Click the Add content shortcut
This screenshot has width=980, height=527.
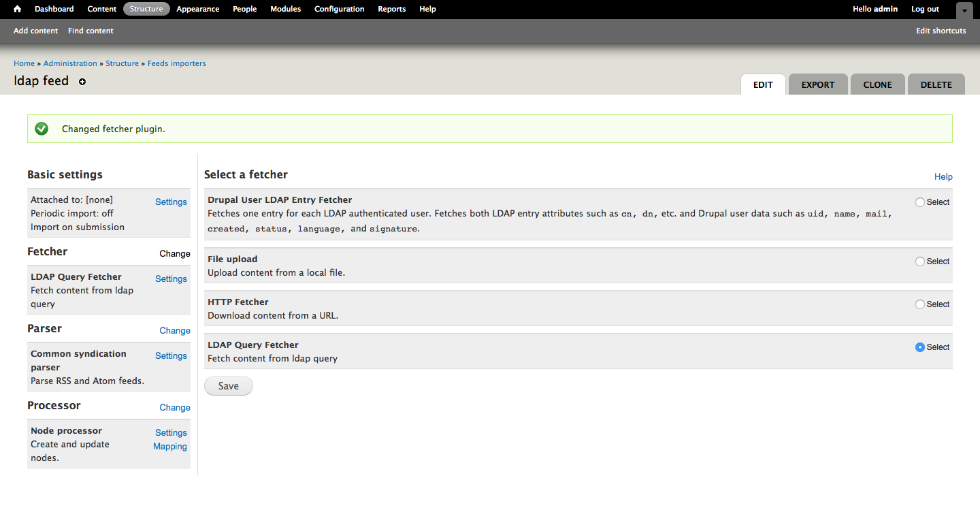(36, 31)
